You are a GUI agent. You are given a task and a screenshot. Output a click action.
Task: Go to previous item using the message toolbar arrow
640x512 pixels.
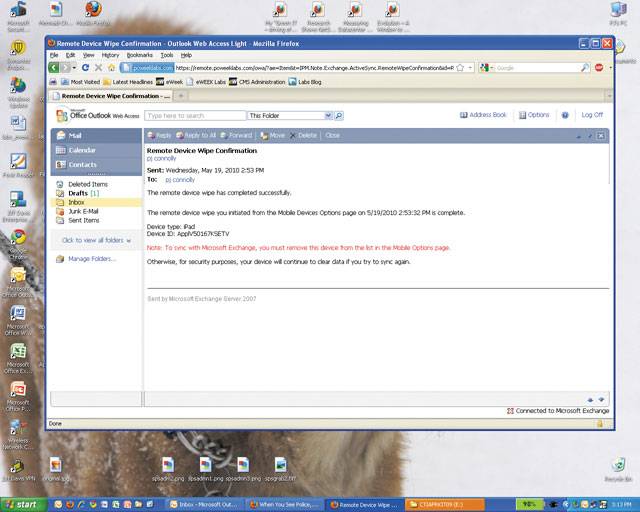[x=578, y=136]
